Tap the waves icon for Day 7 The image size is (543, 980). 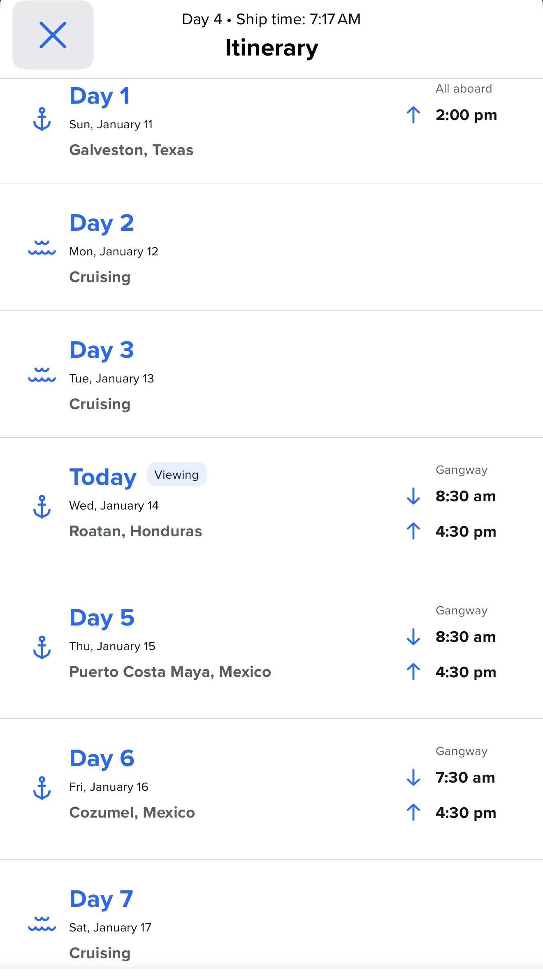42,924
